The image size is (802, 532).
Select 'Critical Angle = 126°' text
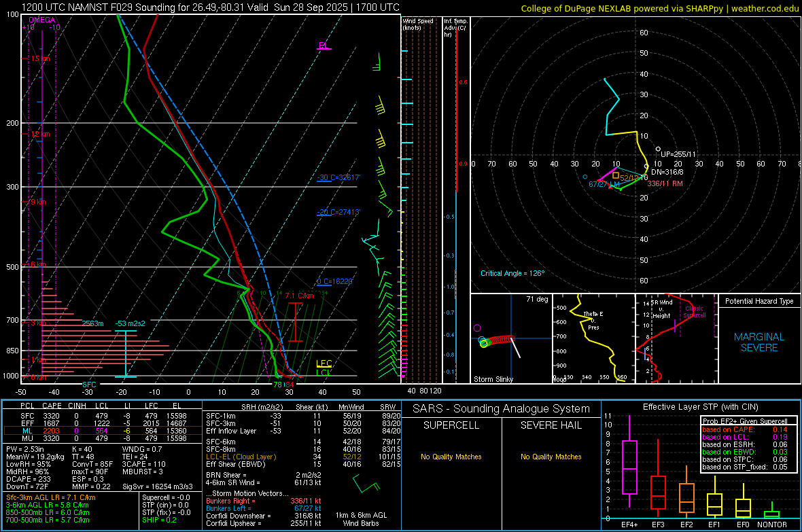pos(512,273)
